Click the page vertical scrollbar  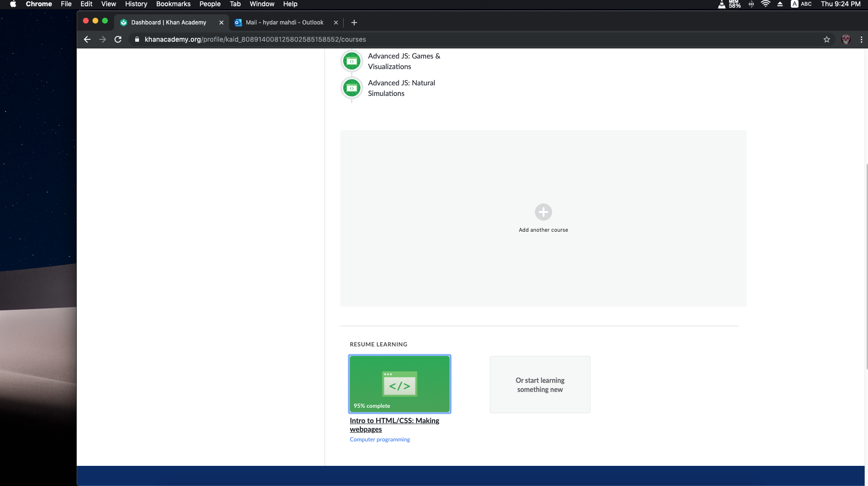coord(866,266)
